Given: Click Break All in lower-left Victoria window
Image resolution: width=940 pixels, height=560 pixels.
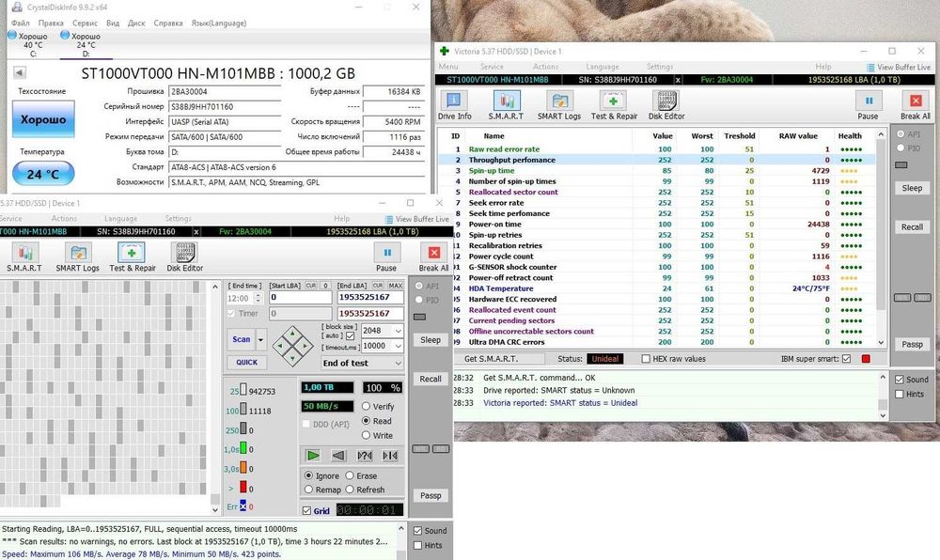Looking at the screenshot, I should [433, 257].
